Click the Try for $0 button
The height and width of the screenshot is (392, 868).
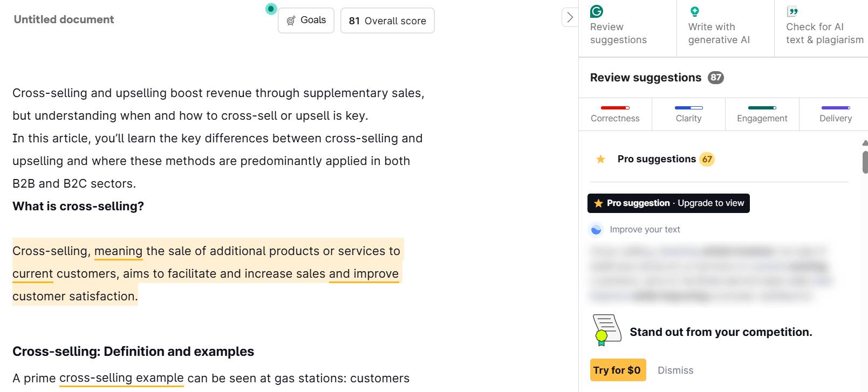(x=618, y=370)
